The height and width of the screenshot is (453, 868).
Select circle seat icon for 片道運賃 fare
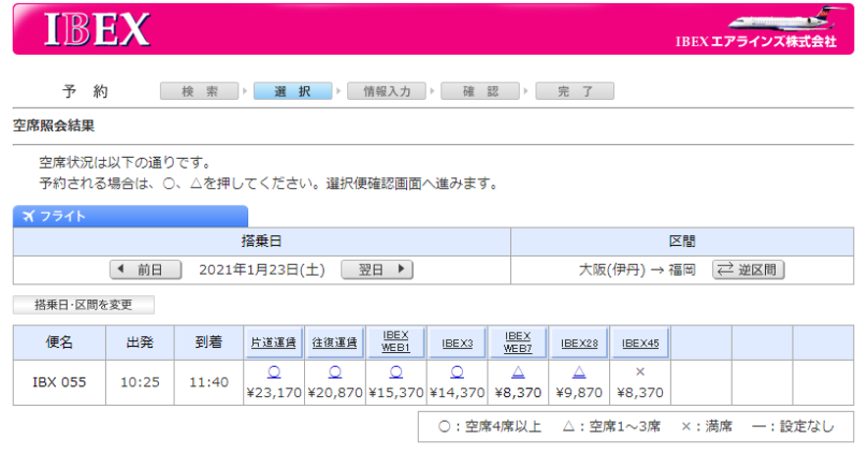[274, 373]
